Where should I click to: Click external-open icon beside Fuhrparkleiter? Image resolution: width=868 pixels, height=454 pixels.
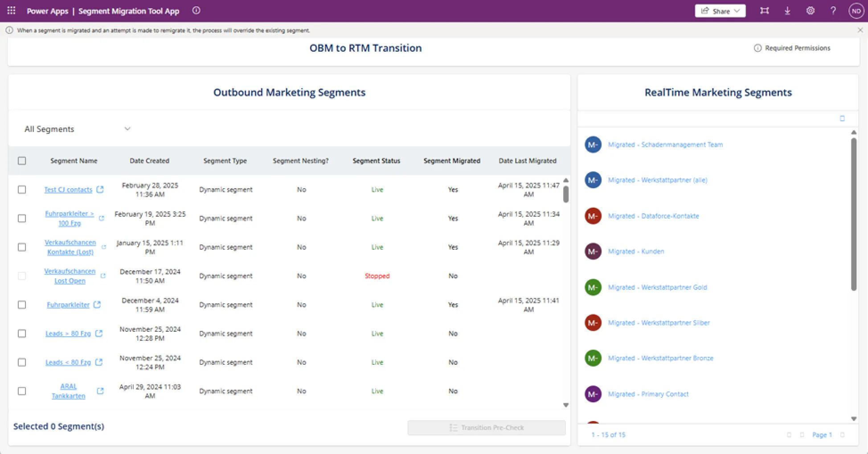pos(97,305)
